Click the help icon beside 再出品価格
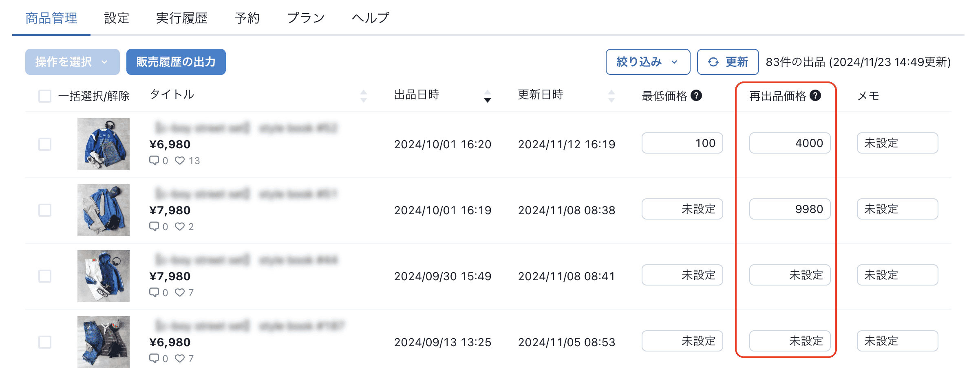This screenshot has height=369, width=980. [815, 95]
